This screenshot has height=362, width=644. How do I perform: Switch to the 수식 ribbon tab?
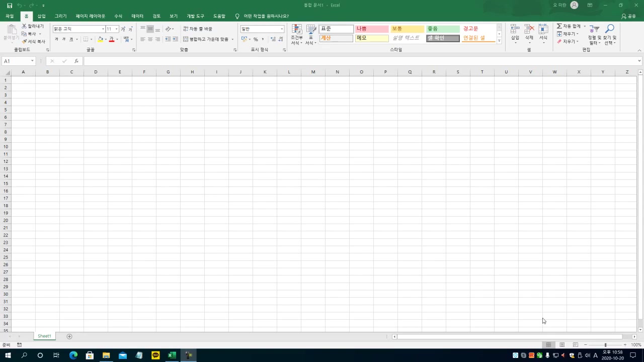118,16
